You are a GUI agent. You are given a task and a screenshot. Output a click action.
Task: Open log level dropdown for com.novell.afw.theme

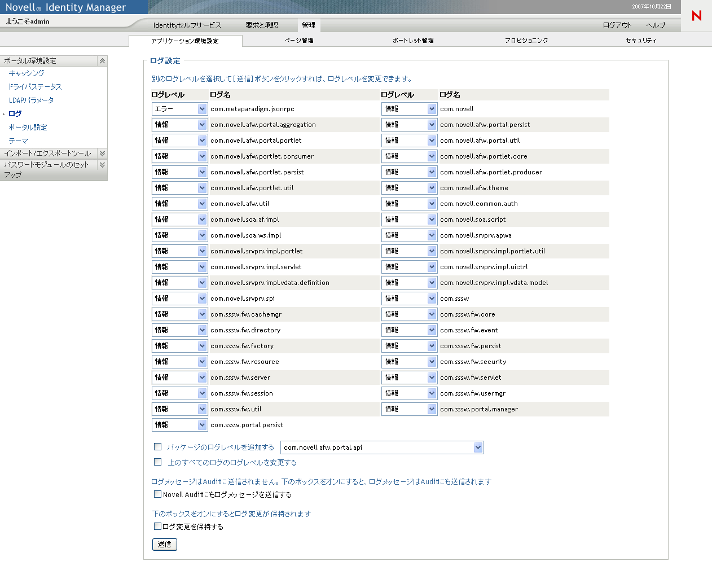(x=410, y=188)
